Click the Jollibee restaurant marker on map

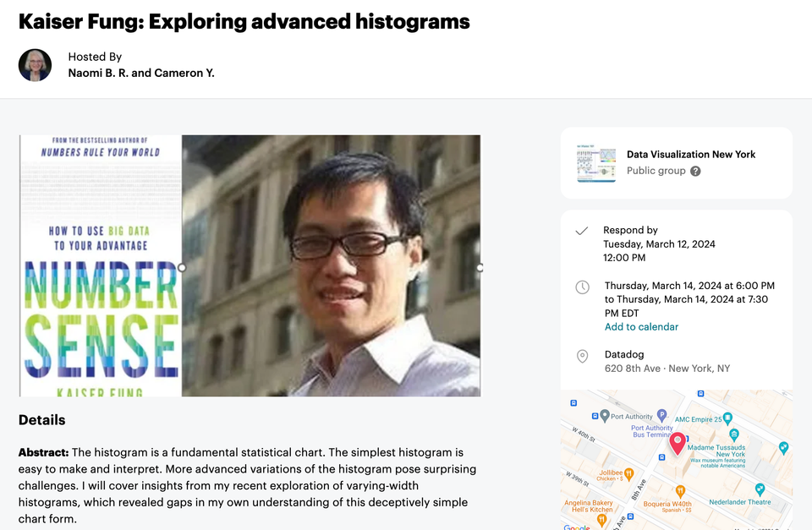coord(628,473)
